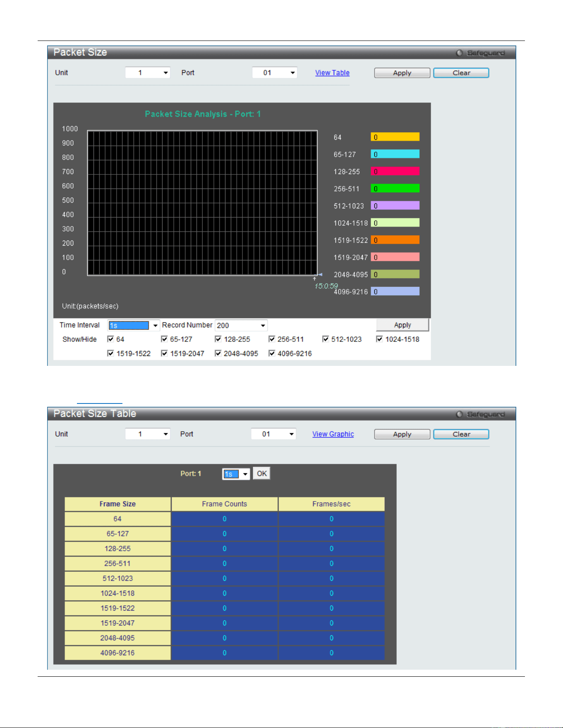This screenshot has height=728, width=563.
Task: Toggle the 64 show/hide checkbox
Action: tap(110, 339)
